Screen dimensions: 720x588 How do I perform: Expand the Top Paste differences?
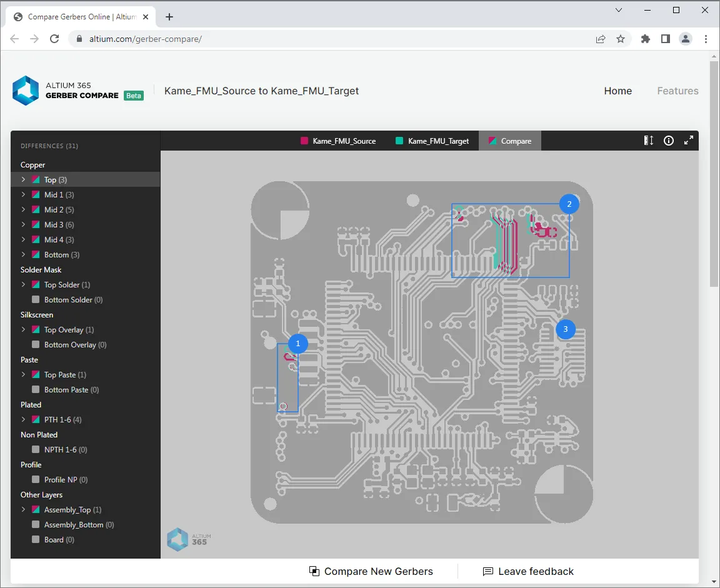pyautogui.click(x=23, y=374)
